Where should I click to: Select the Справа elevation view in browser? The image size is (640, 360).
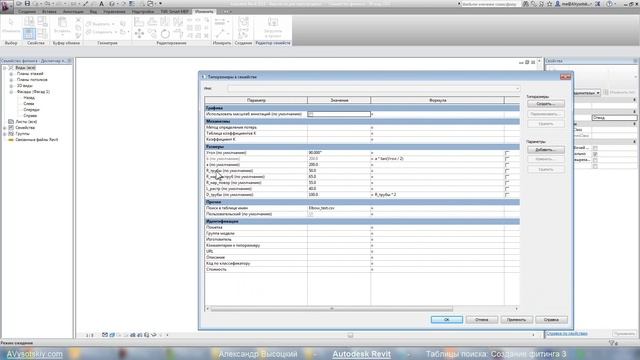(x=30, y=116)
